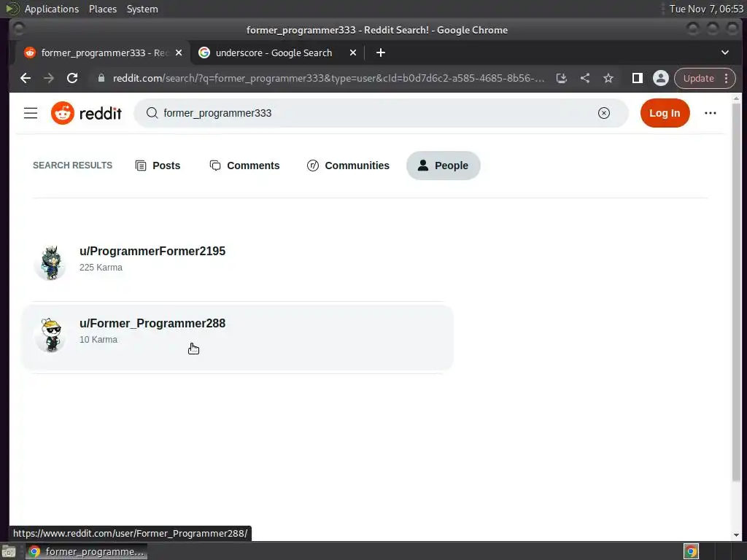
Task: Click the 225 Karma text
Action: click(x=101, y=267)
